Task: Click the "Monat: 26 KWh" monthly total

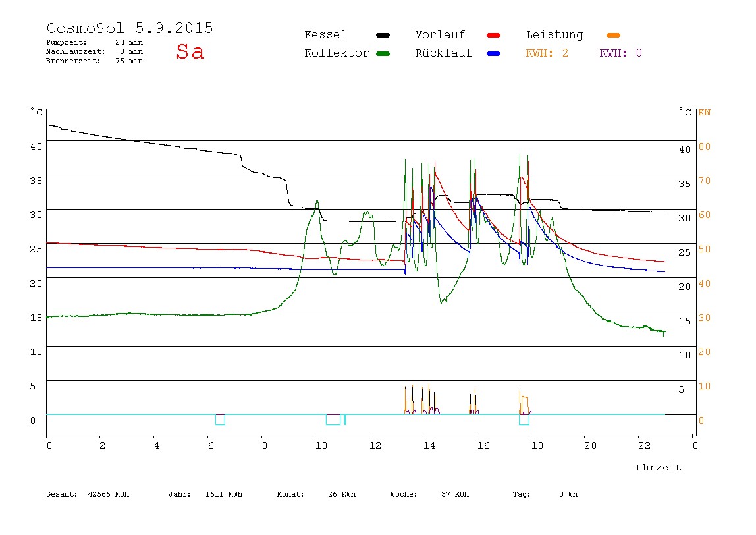Action: 316,494
